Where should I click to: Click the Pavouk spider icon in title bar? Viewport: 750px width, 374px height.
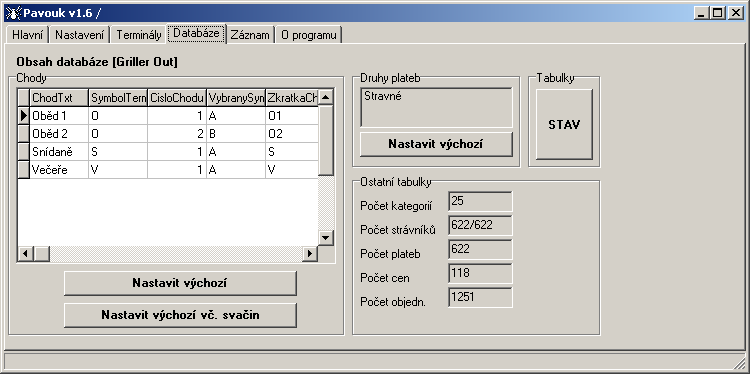click(x=14, y=13)
